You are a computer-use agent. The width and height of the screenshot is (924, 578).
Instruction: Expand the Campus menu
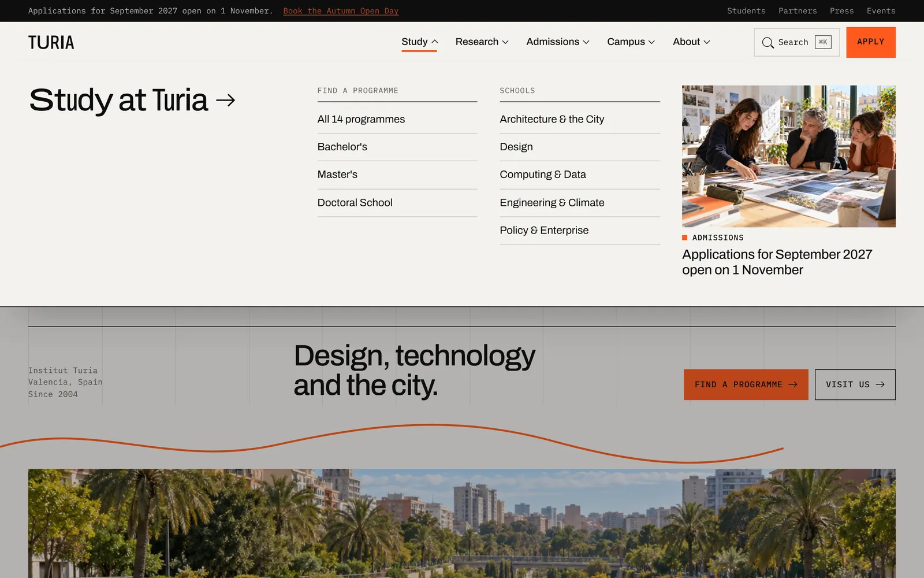point(631,42)
